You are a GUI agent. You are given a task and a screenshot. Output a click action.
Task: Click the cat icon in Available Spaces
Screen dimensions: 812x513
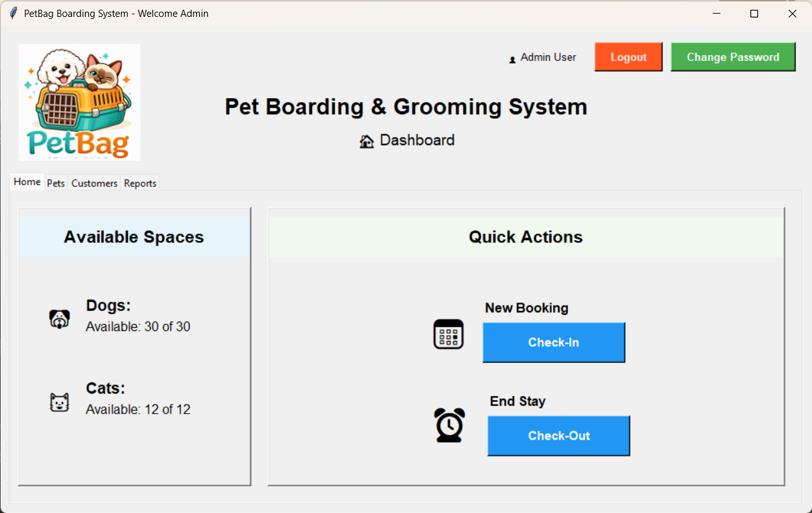coord(59,401)
